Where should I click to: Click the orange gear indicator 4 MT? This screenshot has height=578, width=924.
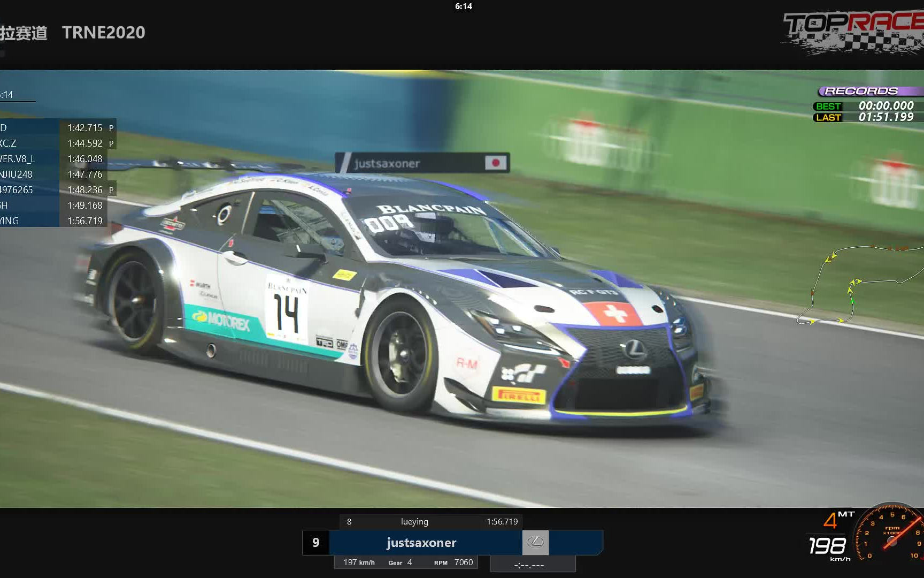[838, 519]
